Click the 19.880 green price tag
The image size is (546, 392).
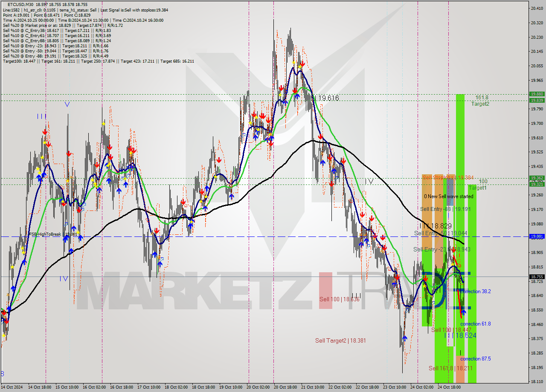(x=537, y=94)
